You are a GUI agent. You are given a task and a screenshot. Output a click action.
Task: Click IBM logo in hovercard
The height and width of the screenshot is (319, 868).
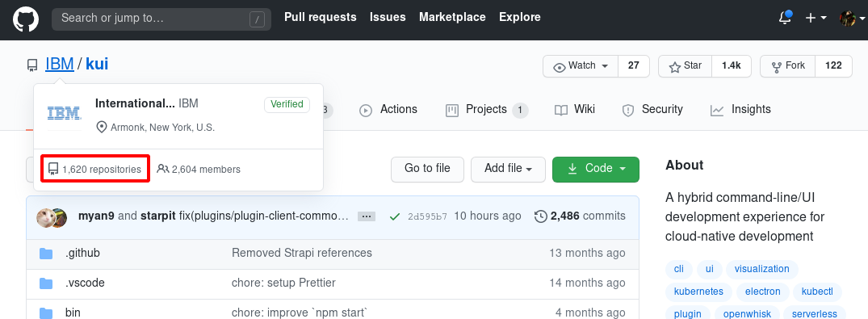(65, 113)
